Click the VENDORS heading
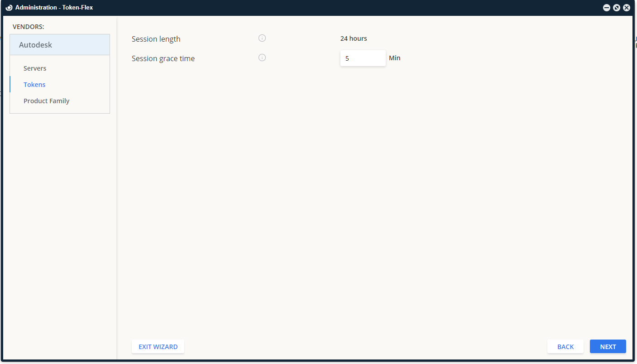 (x=28, y=27)
